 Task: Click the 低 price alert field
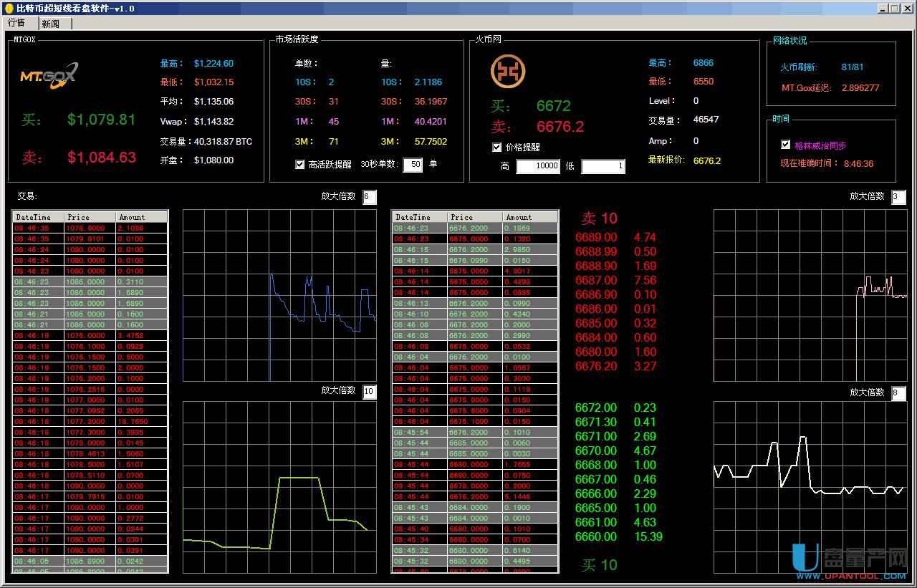(602, 167)
